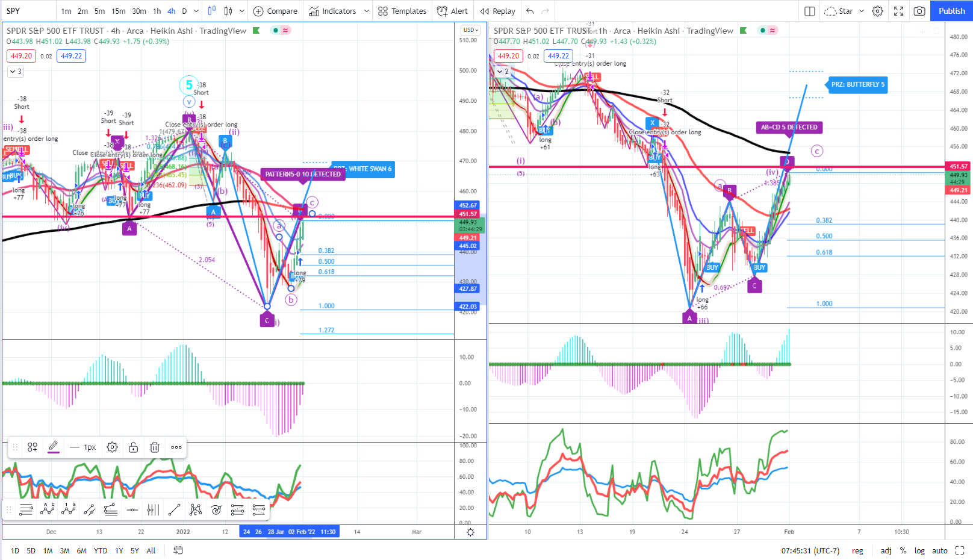Click the Publish button

click(952, 11)
